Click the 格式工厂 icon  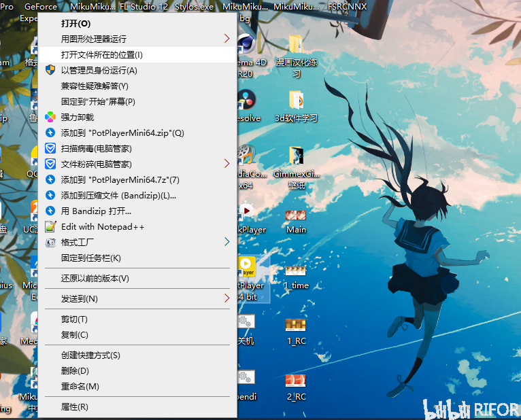[50, 243]
